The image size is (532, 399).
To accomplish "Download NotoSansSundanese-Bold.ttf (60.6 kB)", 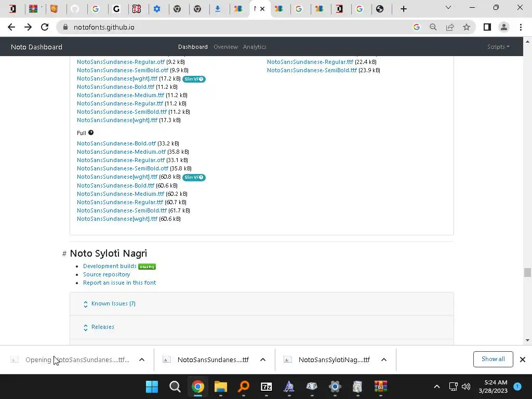I will tap(116, 185).
